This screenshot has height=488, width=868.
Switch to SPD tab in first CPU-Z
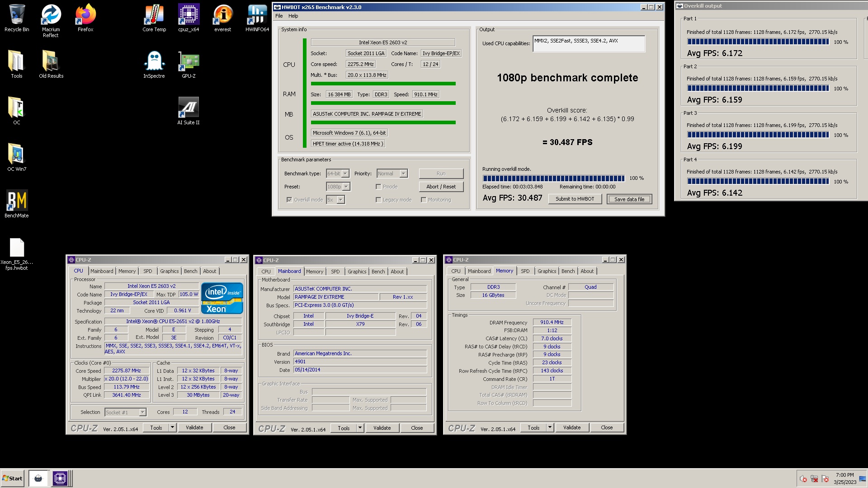[148, 271]
